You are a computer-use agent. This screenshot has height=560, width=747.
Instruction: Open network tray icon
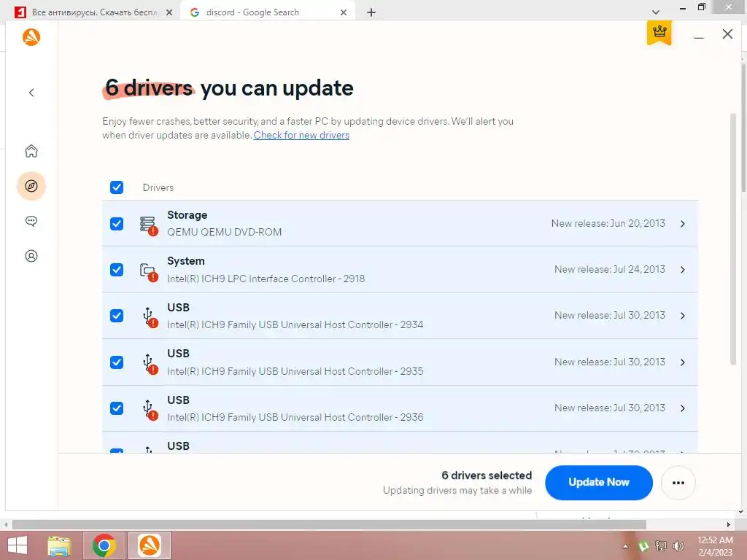(x=661, y=546)
